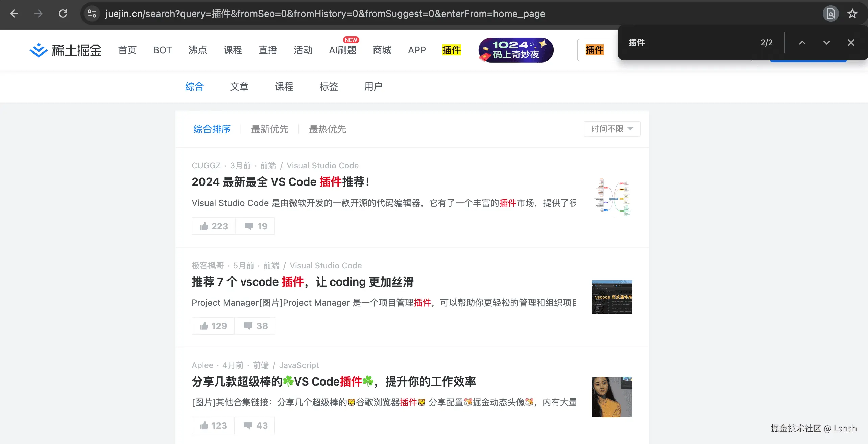Like the VS Code 插件推荐 article
868x444 pixels.
pyautogui.click(x=213, y=226)
